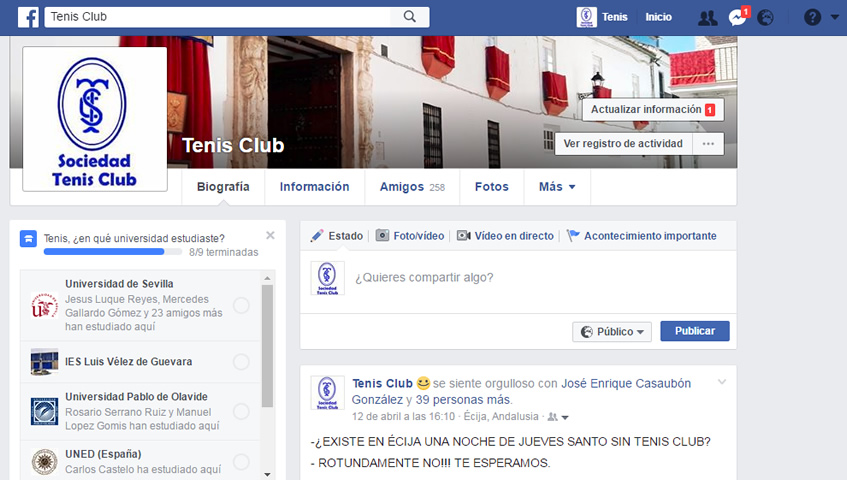Select Universidad de Sevilla radio button

tap(241, 305)
